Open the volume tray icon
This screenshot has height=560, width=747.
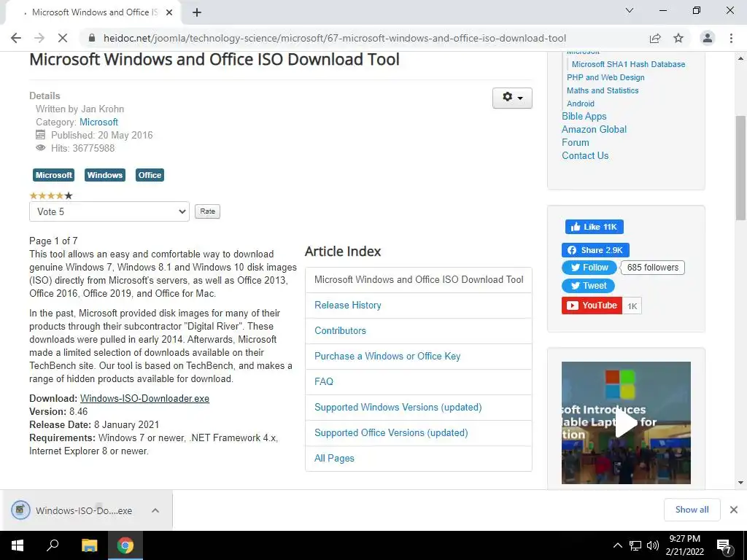(x=653, y=545)
